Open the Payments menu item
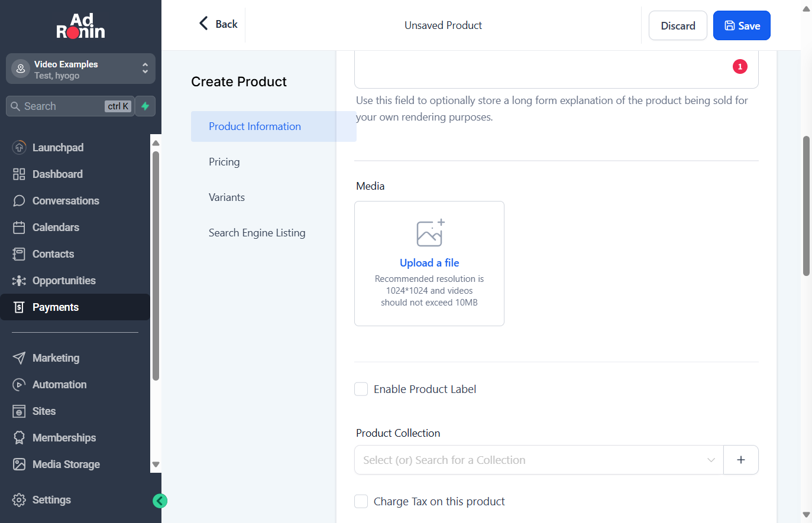 point(75,307)
